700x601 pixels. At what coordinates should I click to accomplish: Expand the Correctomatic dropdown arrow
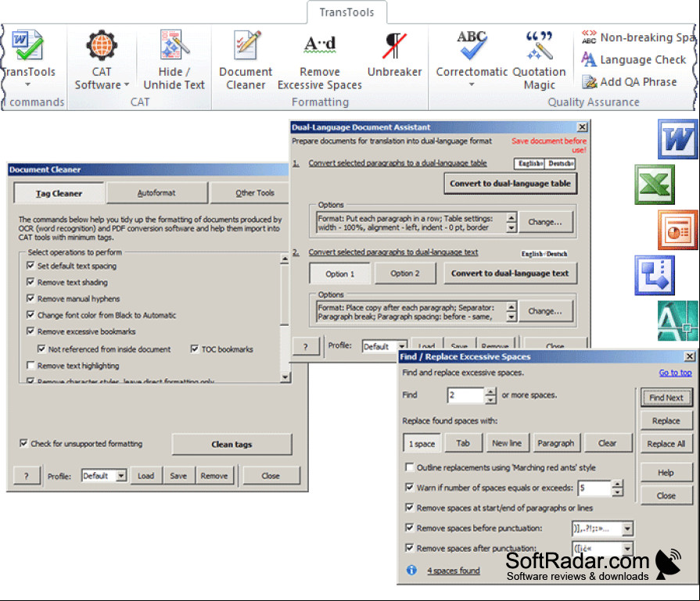coord(472,84)
